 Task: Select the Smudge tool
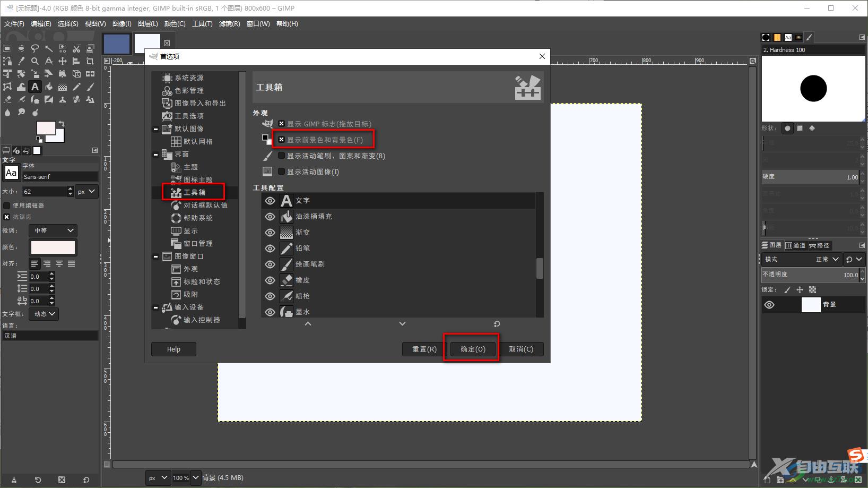point(21,112)
